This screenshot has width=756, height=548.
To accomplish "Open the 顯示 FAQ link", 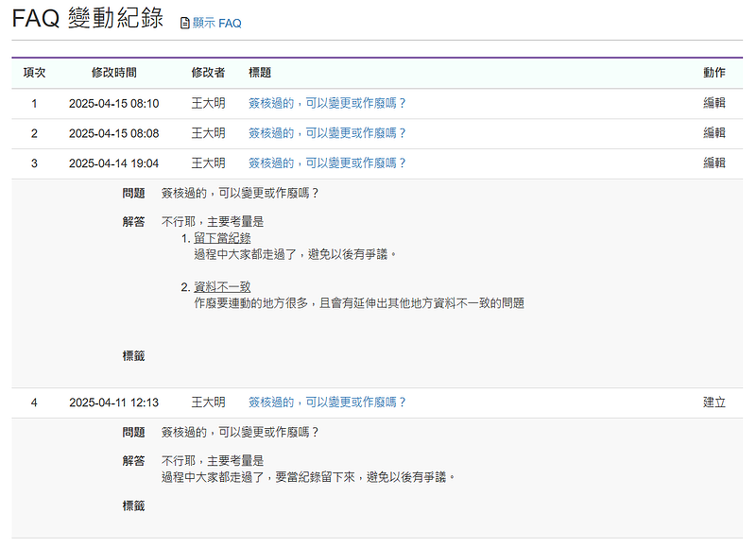I will (216, 23).
